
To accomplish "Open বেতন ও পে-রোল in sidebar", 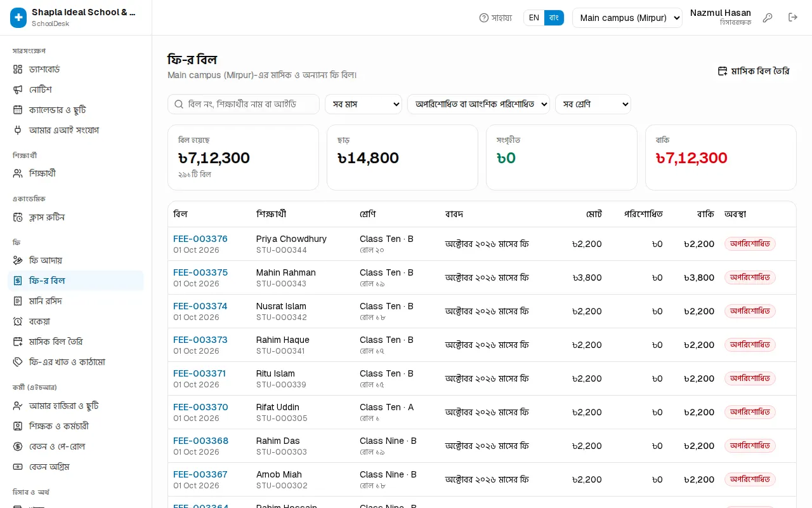I will [x=75, y=446].
